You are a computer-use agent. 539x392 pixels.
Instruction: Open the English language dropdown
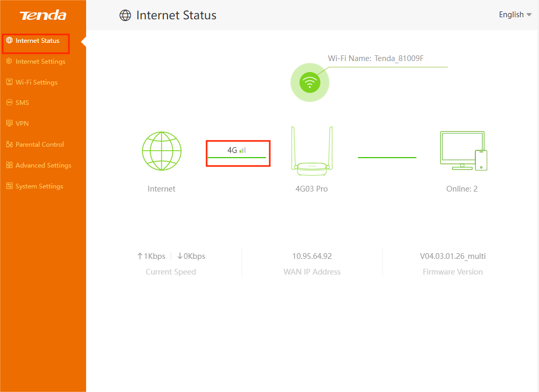click(514, 15)
